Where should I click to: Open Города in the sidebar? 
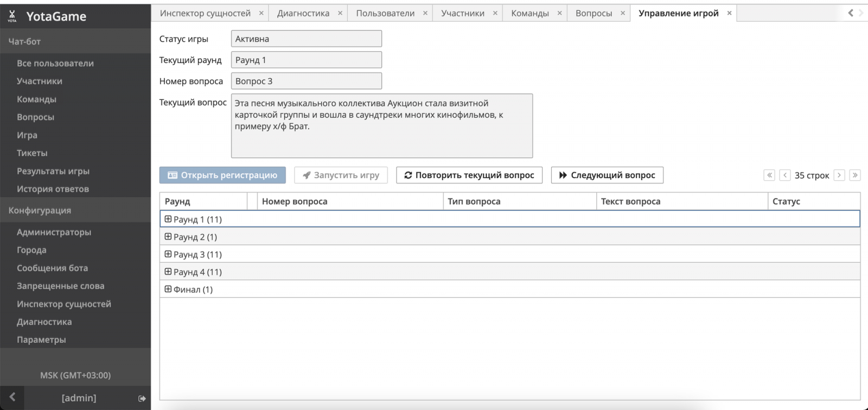(x=31, y=250)
